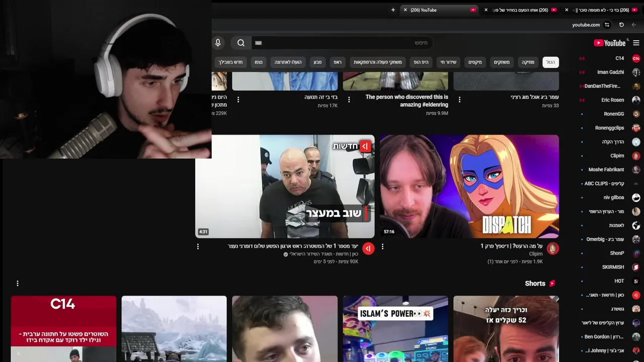
Task: Select the משחקי פעולה והרפתקאות chip
Action: point(377,62)
